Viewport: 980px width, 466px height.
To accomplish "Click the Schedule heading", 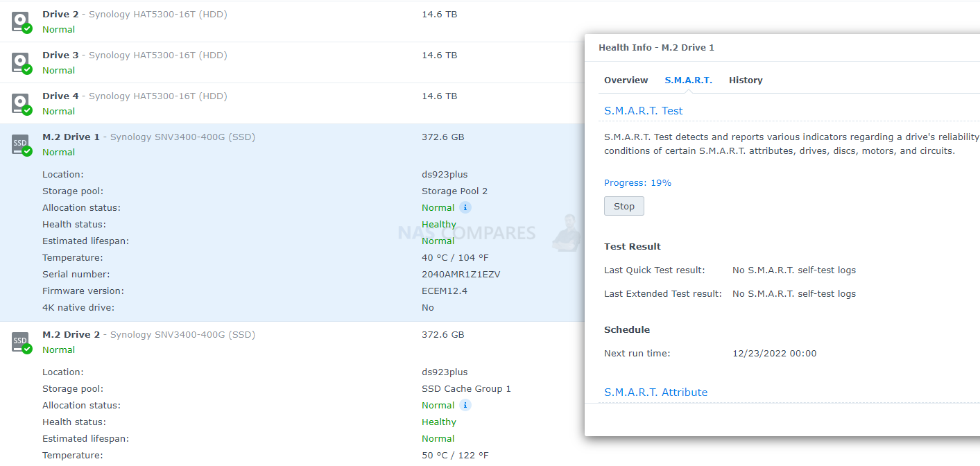I will click(627, 330).
